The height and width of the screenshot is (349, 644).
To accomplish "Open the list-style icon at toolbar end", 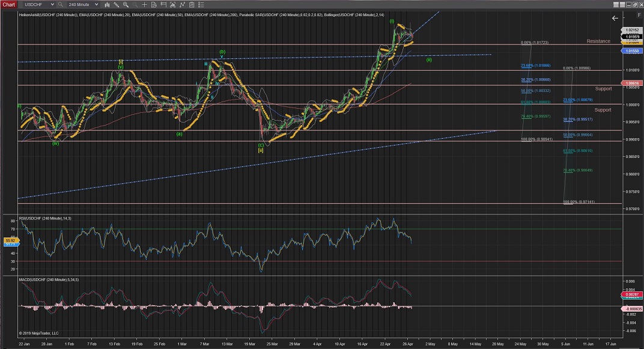I will (201, 5).
